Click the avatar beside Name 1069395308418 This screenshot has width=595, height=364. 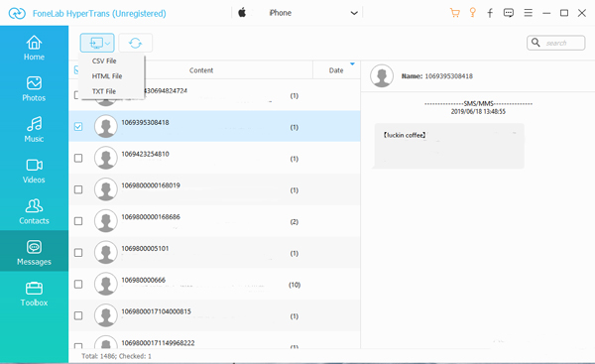382,76
